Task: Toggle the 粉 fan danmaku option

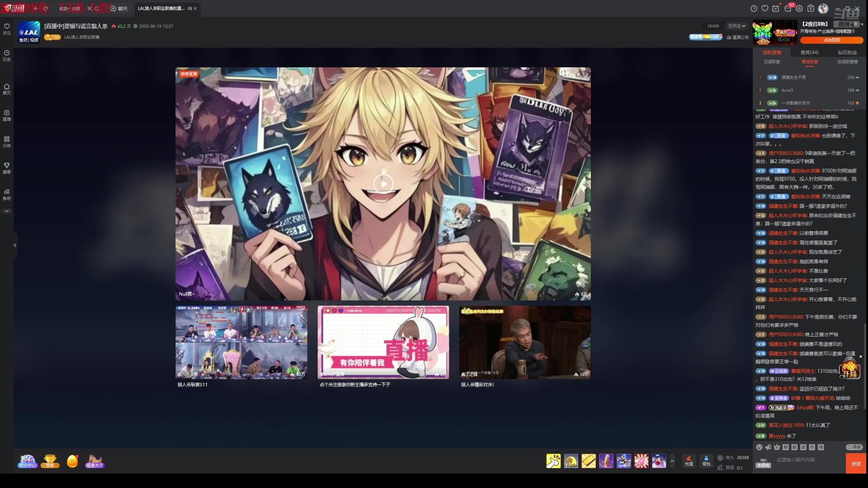Action: [x=786, y=447]
